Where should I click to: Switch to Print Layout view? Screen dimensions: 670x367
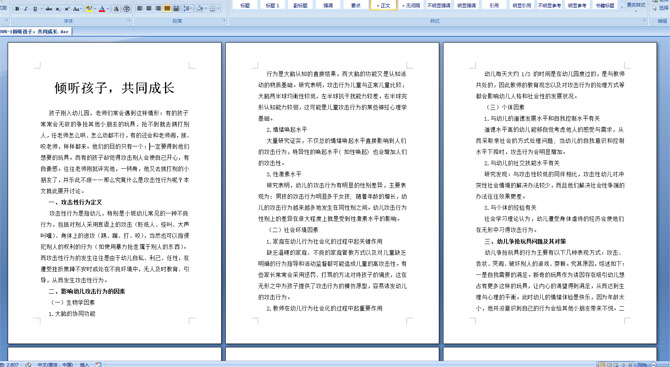tap(602, 364)
